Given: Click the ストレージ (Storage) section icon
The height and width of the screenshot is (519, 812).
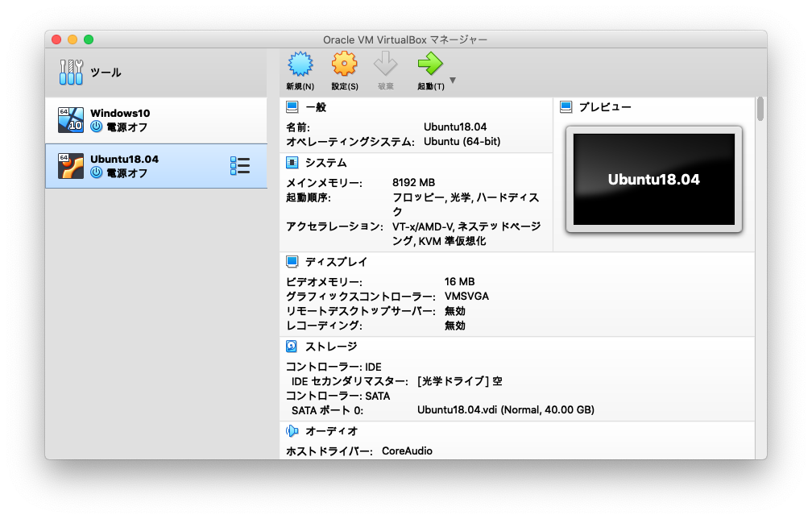Looking at the screenshot, I should pyautogui.click(x=291, y=346).
